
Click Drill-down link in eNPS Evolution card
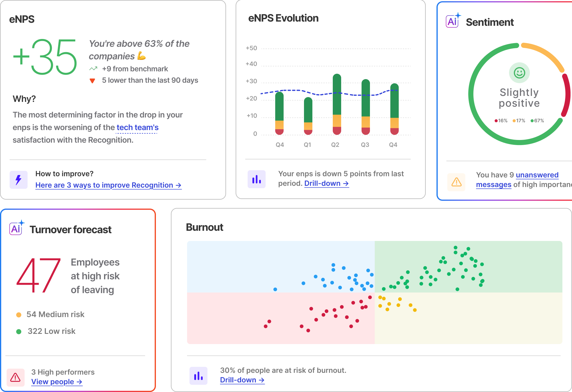(326, 183)
